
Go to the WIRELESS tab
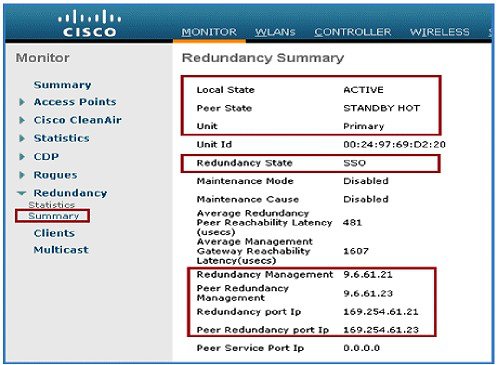(x=440, y=32)
